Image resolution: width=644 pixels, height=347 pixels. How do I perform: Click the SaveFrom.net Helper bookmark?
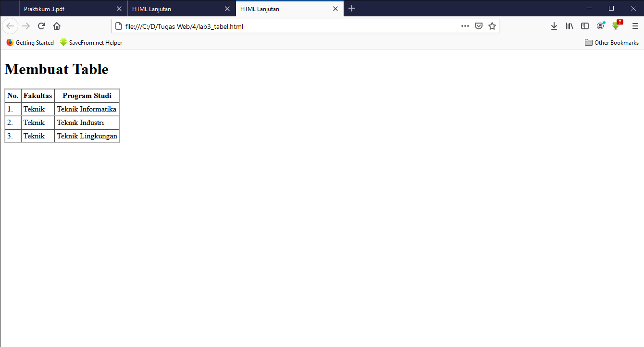pos(91,42)
